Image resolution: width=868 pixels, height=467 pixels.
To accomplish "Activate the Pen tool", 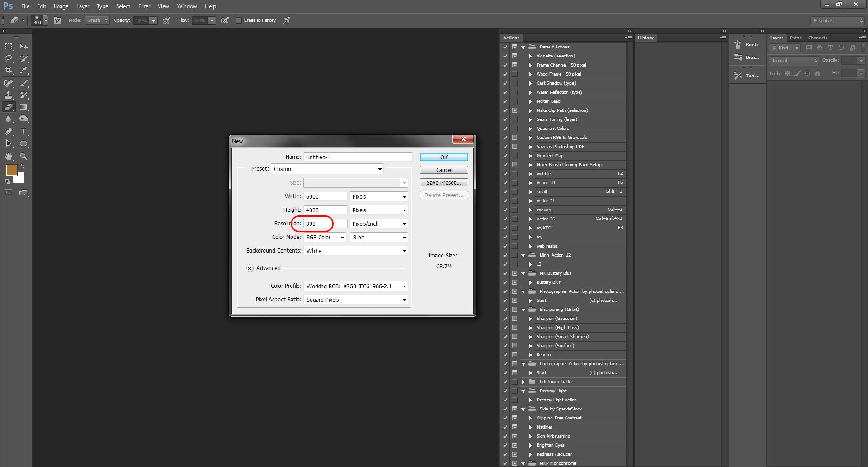I will click(9, 132).
